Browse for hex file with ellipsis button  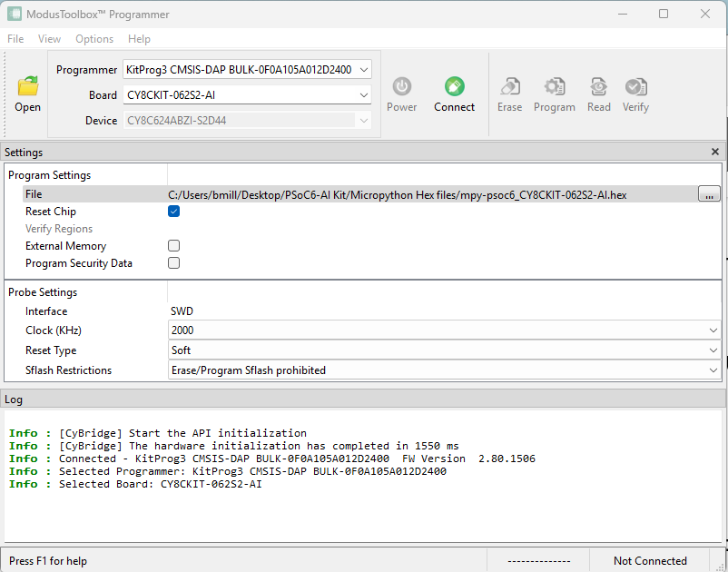[709, 194]
